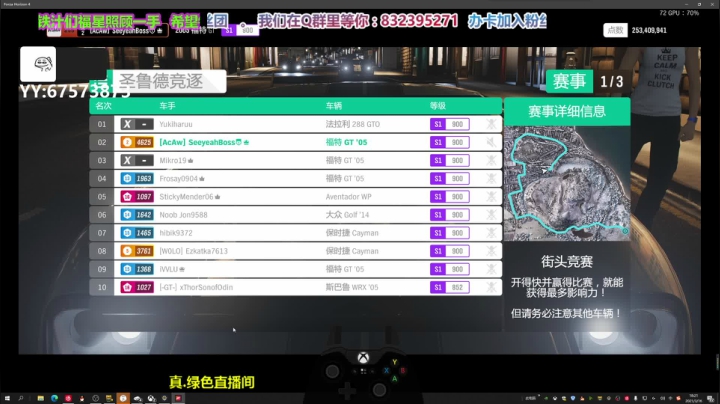Mute player hibik9372 via speaker icon
720x404 pixels.
point(491,233)
